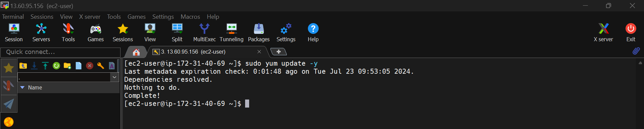644x129 pixels.
Task: Toggle Name column sort arrow
Action: [x=22, y=87]
